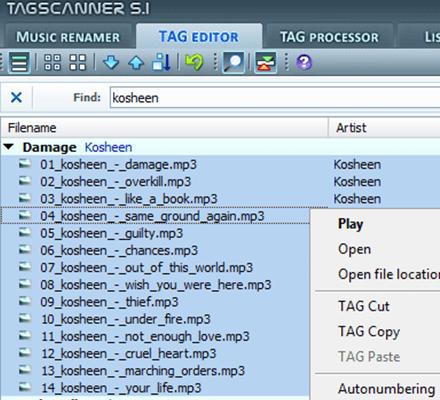Select file 01_kosheen_-_damage.mp3
This screenshot has height=400, width=440.
pyautogui.click(x=118, y=164)
